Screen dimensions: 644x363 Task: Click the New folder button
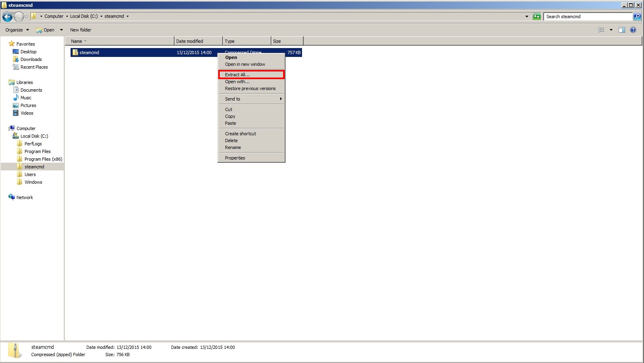pos(81,30)
